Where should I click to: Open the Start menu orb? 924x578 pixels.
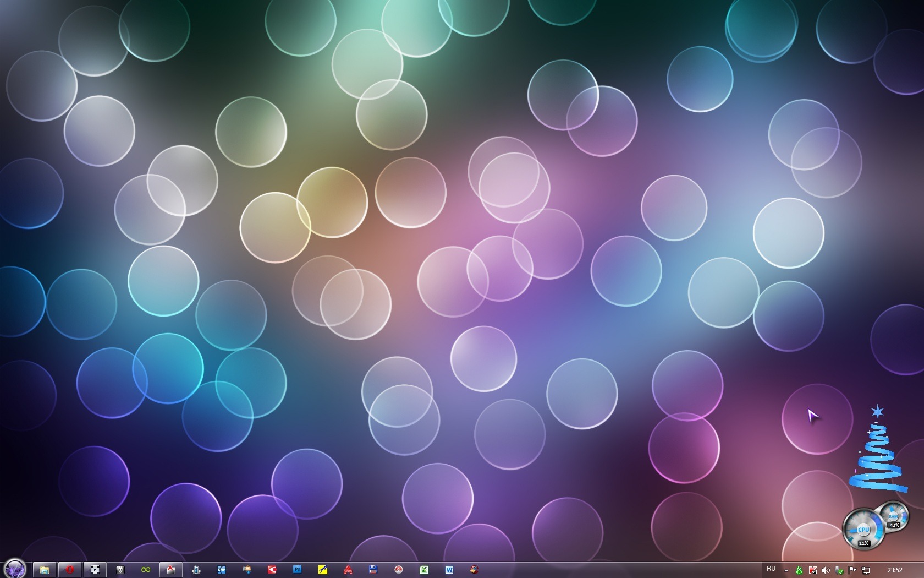(x=15, y=569)
